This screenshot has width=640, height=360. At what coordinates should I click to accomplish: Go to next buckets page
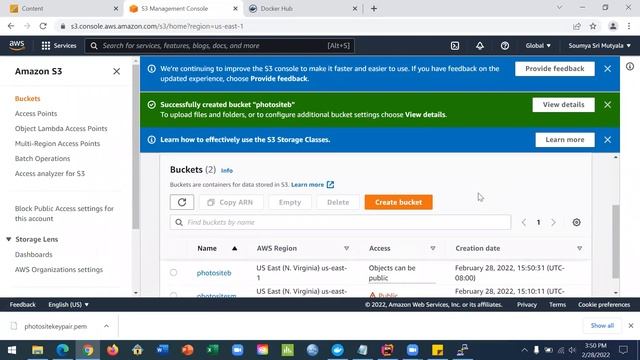(x=553, y=222)
